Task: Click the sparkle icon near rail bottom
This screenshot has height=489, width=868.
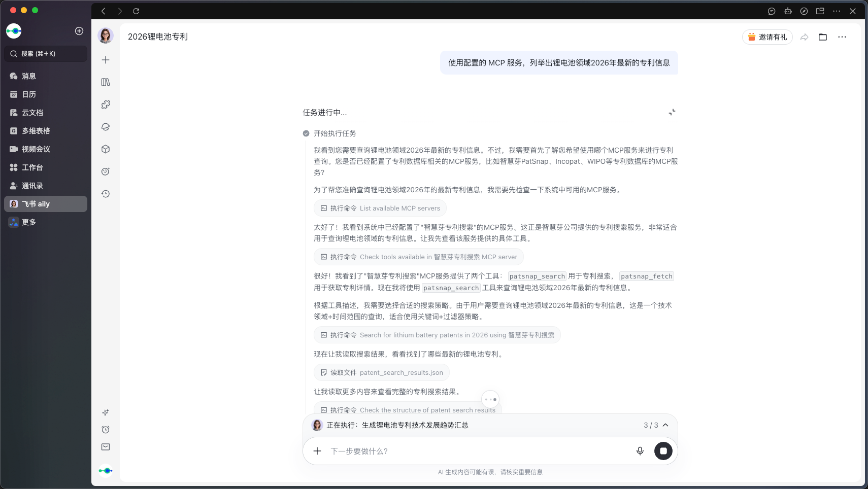Action: point(106,412)
